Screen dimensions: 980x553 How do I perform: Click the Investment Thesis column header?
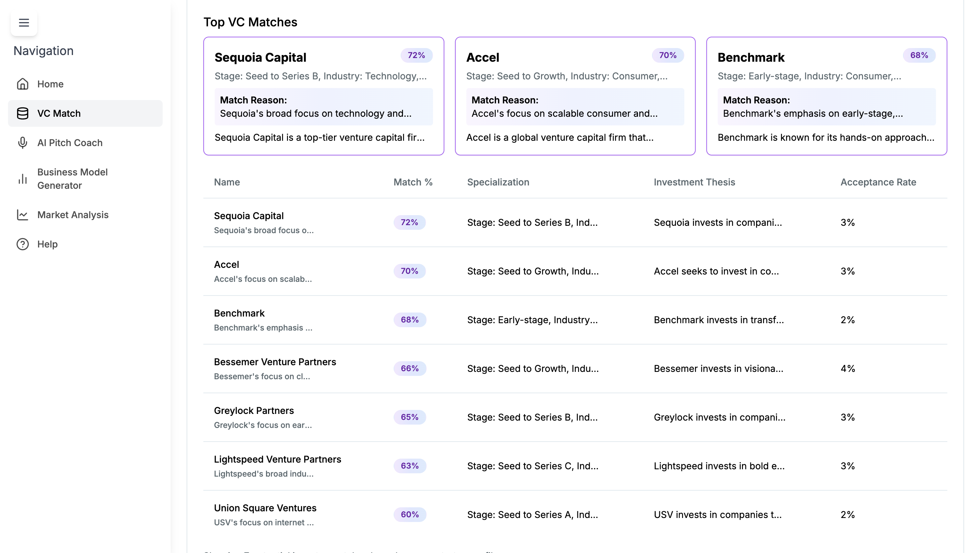coord(694,182)
